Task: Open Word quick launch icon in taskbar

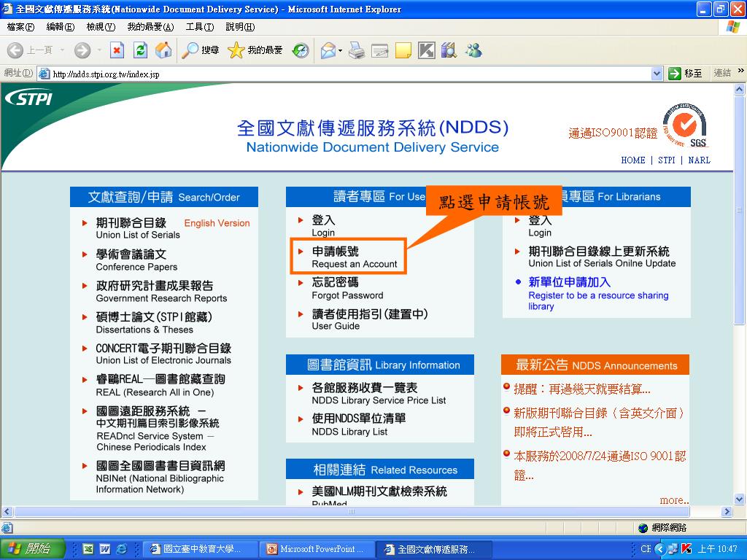Action: tap(105, 549)
